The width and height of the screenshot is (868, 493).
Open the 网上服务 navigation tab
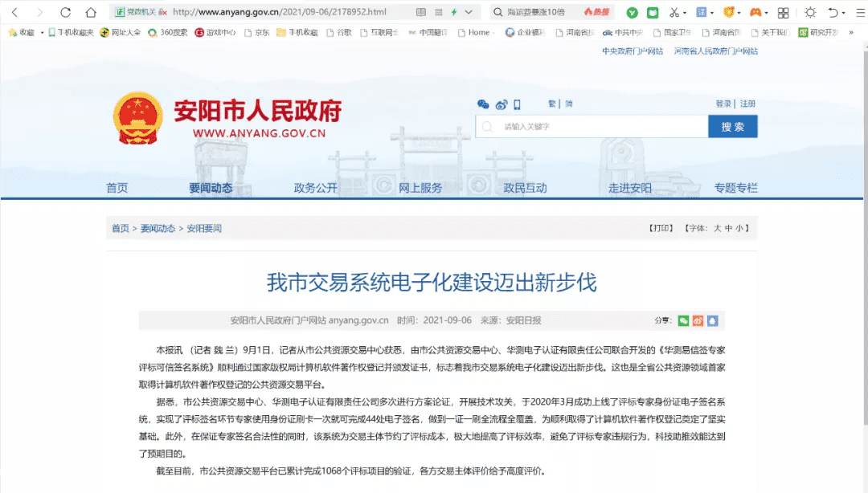(x=420, y=188)
